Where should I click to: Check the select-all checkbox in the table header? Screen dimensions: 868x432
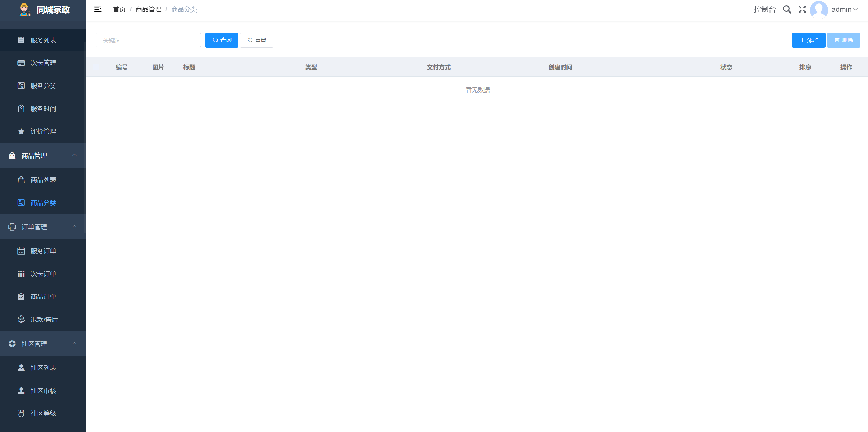96,67
